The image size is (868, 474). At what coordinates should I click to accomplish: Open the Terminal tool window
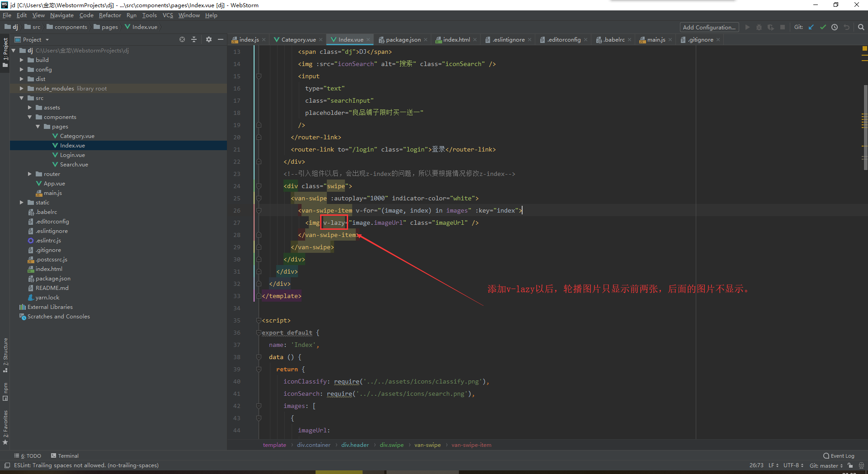(x=65, y=456)
